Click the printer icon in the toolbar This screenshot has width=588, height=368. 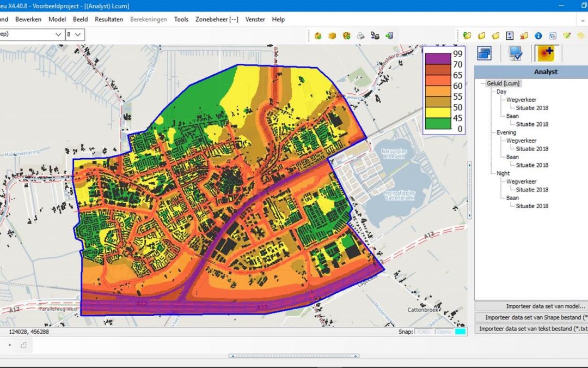tap(361, 35)
